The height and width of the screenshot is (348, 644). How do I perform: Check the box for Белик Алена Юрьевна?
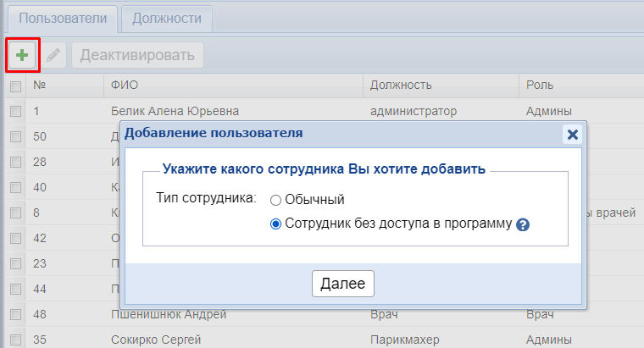tap(15, 111)
